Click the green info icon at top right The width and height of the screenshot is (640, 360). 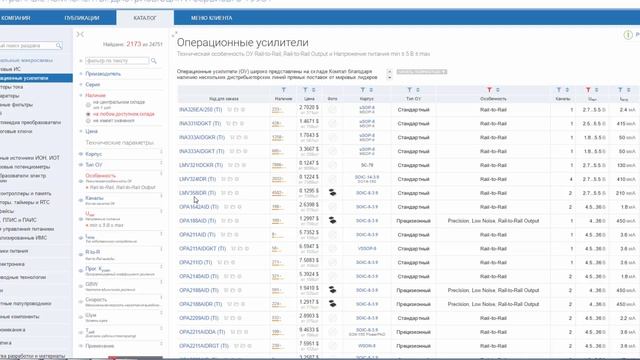(x=628, y=35)
